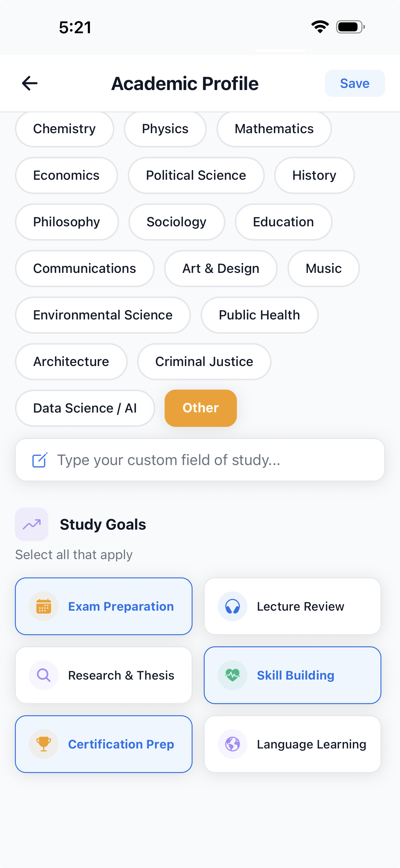This screenshot has width=400, height=868.
Task: Pick Political Science as field of study
Action: [x=196, y=175]
